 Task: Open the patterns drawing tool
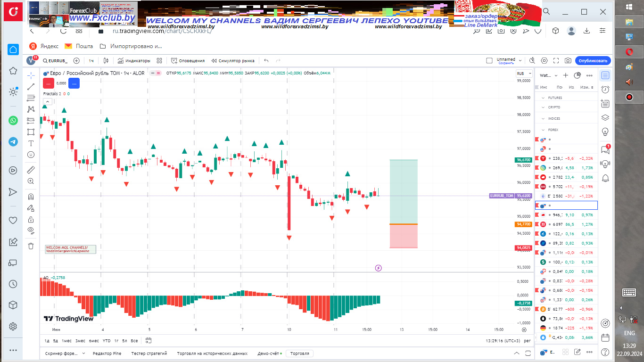(31, 109)
